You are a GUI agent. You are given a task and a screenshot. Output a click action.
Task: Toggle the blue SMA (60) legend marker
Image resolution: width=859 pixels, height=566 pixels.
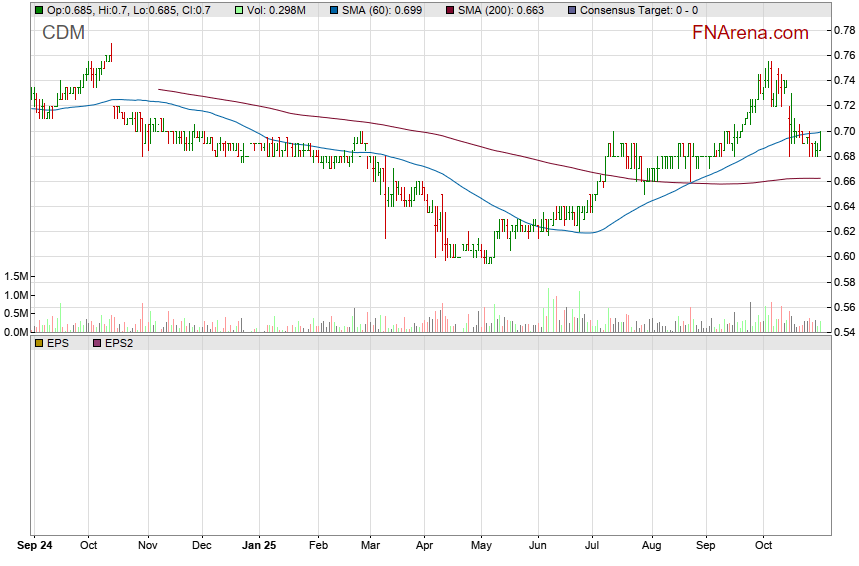[x=334, y=10]
